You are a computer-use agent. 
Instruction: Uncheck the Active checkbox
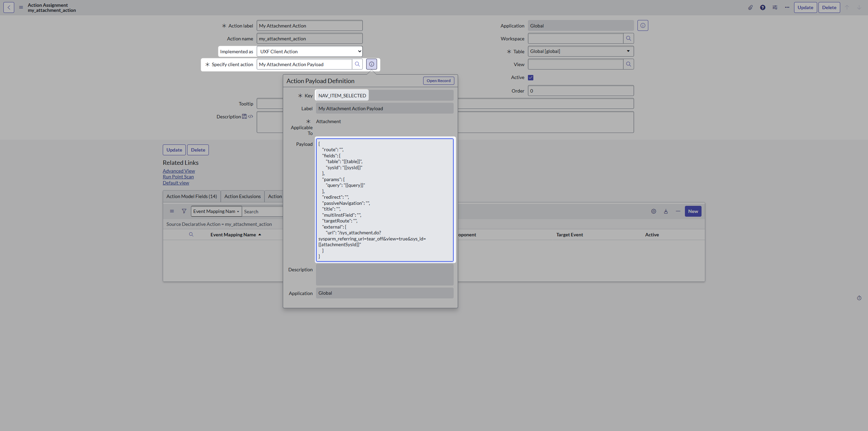[x=530, y=77]
